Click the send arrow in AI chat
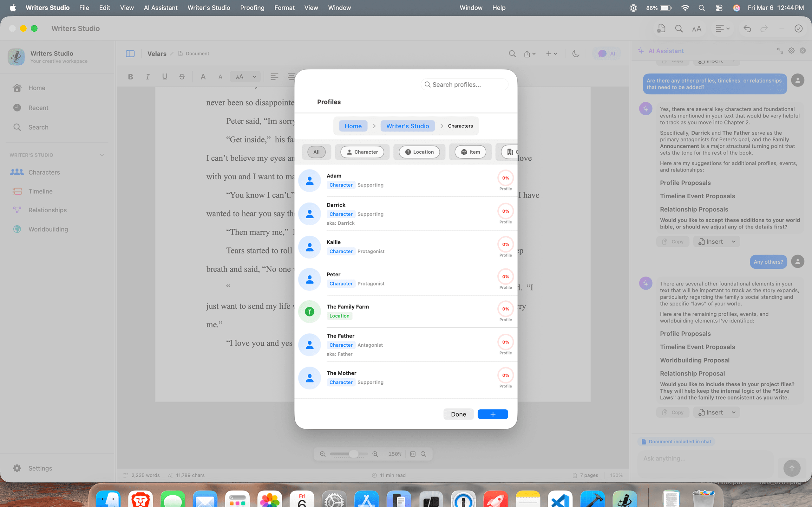 [x=791, y=468]
